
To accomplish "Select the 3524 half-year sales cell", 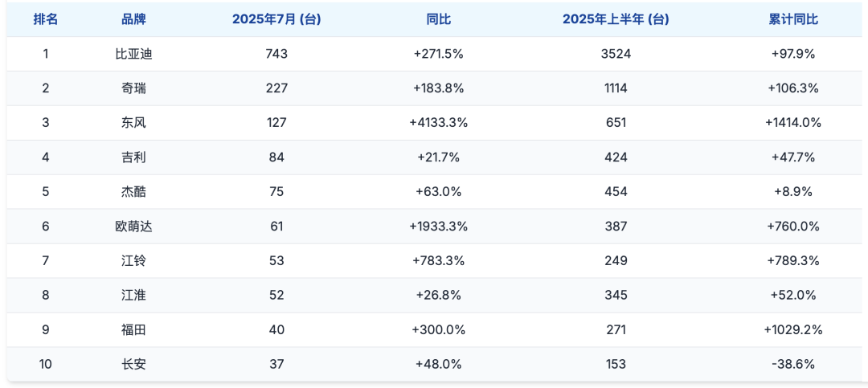I will 616,54.
